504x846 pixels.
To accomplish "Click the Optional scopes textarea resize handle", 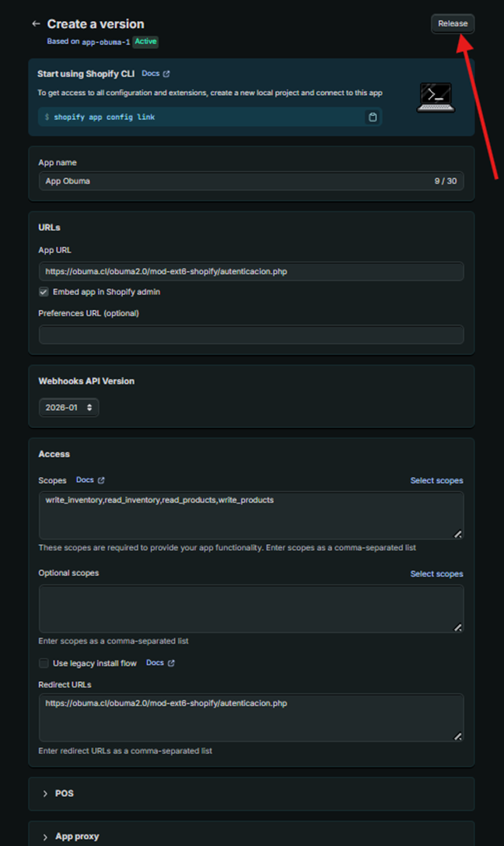I will [458, 627].
